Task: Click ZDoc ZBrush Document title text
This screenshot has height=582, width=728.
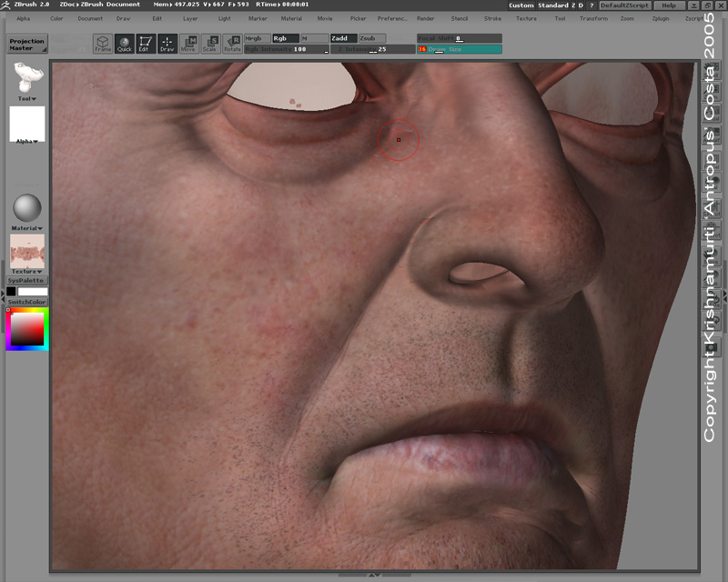Action: pos(100,5)
